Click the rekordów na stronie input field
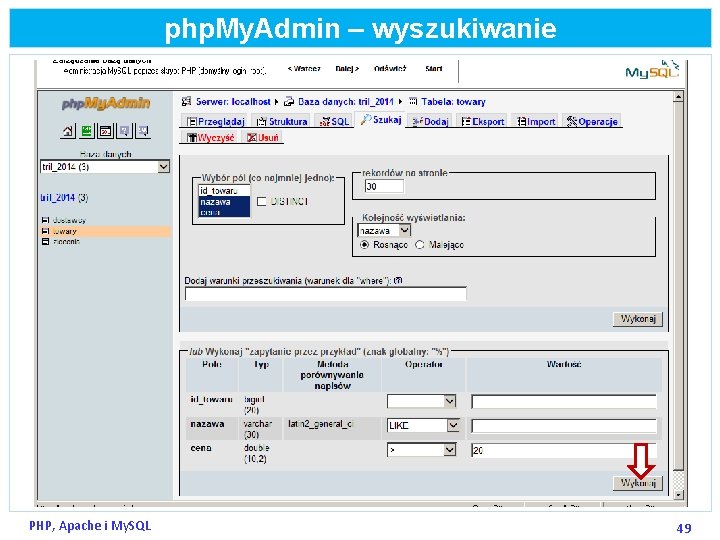The image size is (720, 540). [385, 186]
